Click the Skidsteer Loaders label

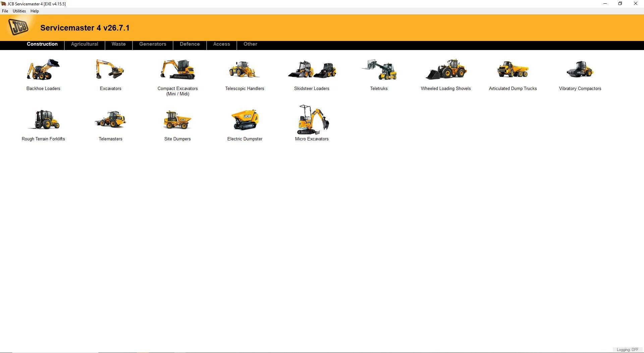[312, 89]
